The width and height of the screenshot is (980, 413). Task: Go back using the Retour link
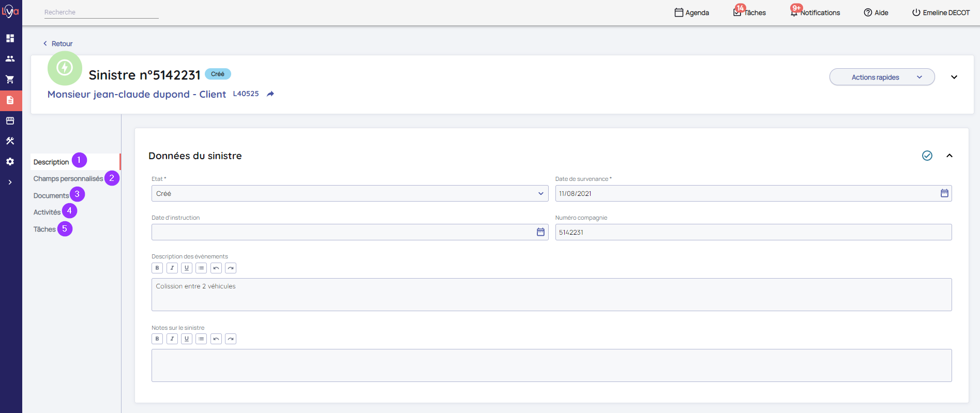pos(58,43)
